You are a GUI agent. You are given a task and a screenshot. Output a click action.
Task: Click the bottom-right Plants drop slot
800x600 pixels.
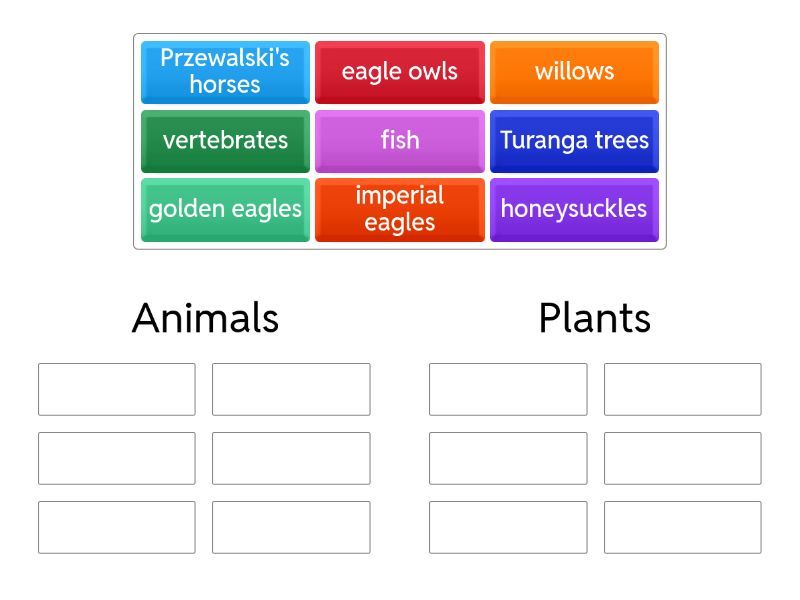[682, 527]
